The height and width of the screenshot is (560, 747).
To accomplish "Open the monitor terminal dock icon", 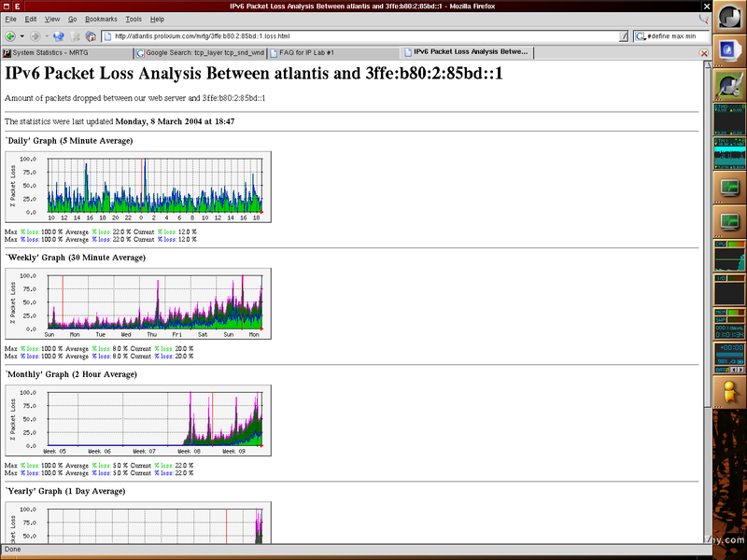I will (x=728, y=50).
